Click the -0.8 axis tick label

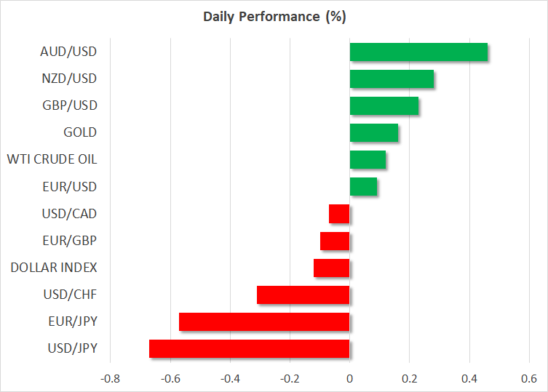pos(111,379)
